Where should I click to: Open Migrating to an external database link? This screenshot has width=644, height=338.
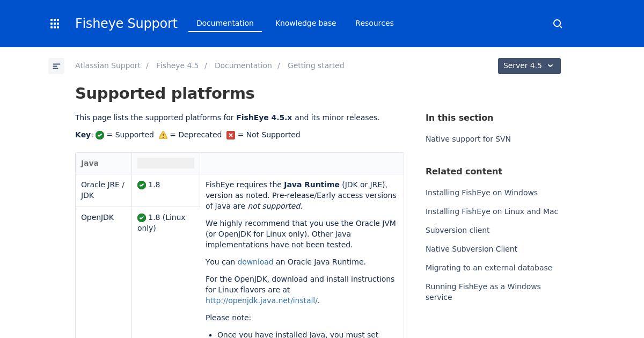[489, 268]
